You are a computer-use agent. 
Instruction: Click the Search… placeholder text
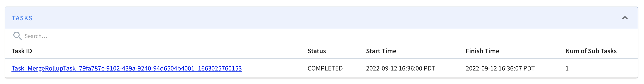[x=36, y=36]
